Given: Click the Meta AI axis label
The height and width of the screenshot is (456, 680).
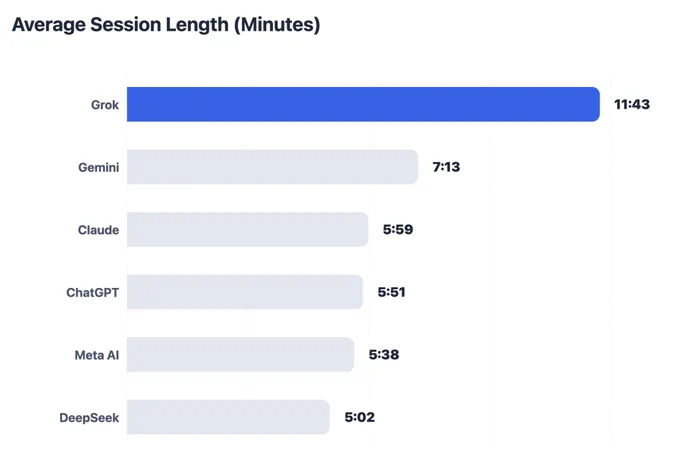Looking at the screenshot, I should pyautogui.click(x=97, y=355).
